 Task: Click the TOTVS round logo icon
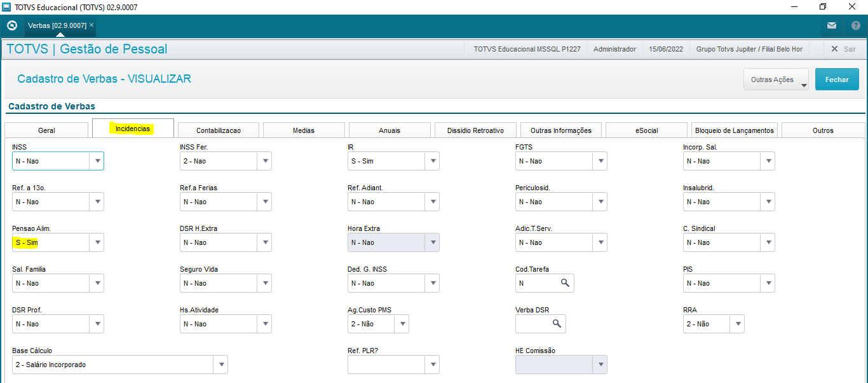click(x=11, y=25)
